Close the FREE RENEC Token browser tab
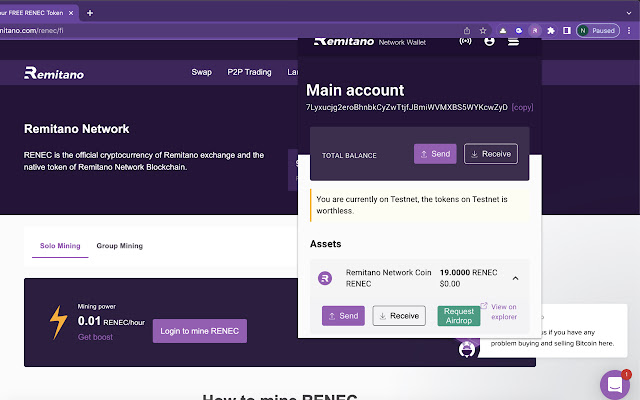The image size is (640, 400). click(x=71, y=13)
